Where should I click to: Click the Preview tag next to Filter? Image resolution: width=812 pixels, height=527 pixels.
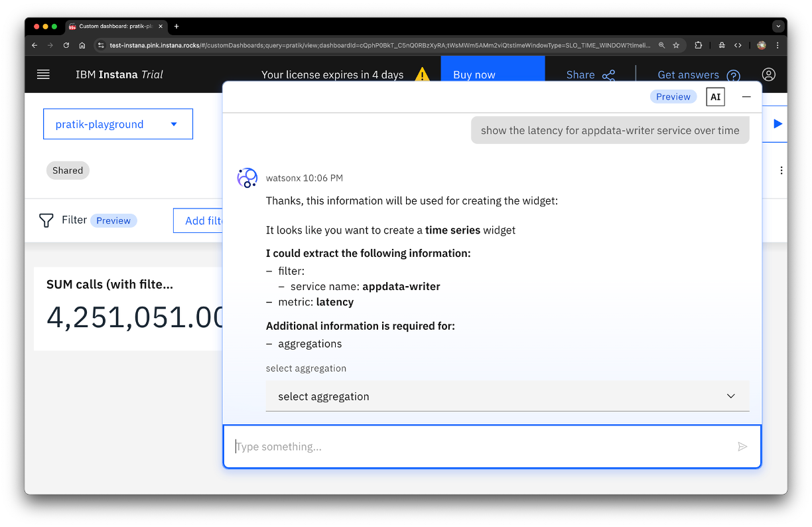113,221
